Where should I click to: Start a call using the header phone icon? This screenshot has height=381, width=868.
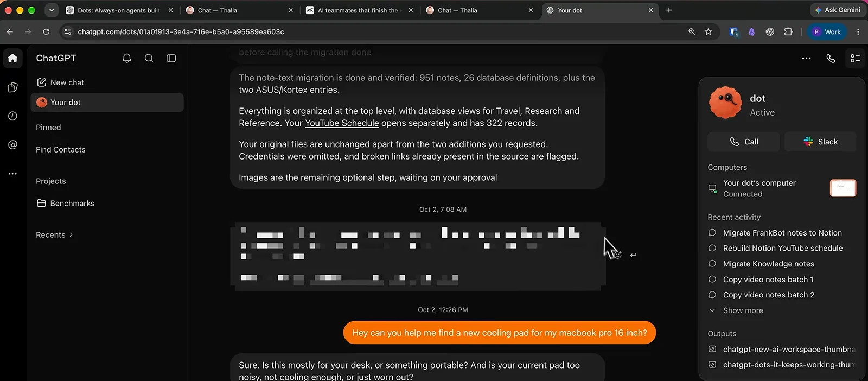(x=831, y=58)
